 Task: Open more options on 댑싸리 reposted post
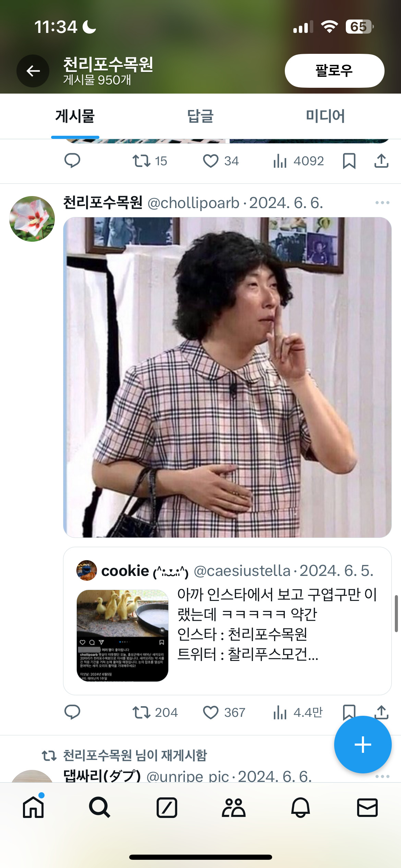click(382, 776)
